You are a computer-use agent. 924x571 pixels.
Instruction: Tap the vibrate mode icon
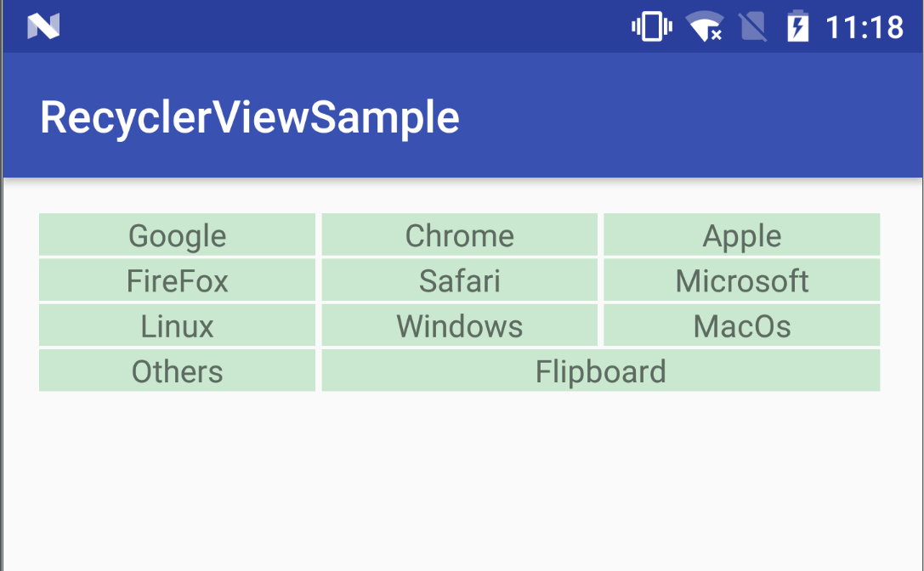650,25
